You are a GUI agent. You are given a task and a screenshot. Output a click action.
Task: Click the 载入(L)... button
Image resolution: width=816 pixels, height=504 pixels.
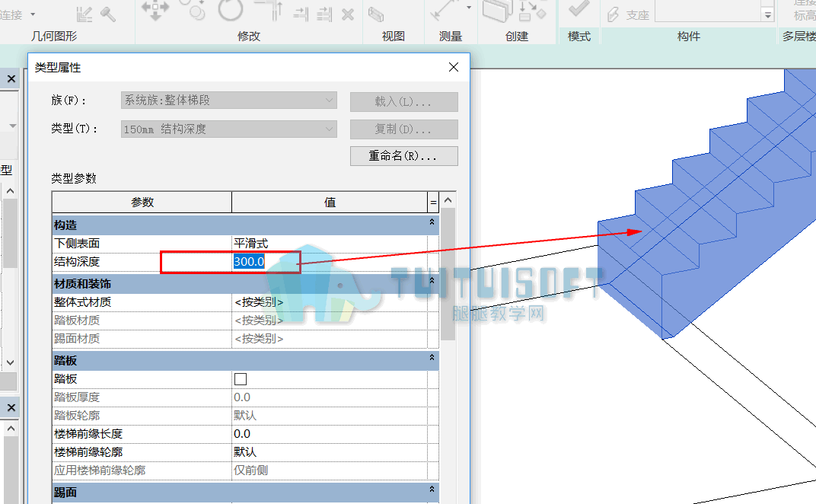[x=404, y=101]
